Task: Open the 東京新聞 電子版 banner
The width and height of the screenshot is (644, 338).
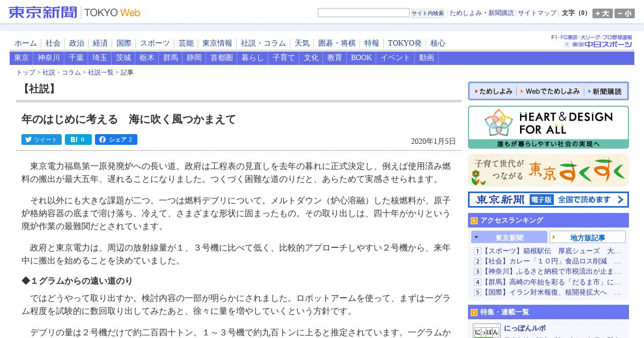Action: tap(548, 200)
